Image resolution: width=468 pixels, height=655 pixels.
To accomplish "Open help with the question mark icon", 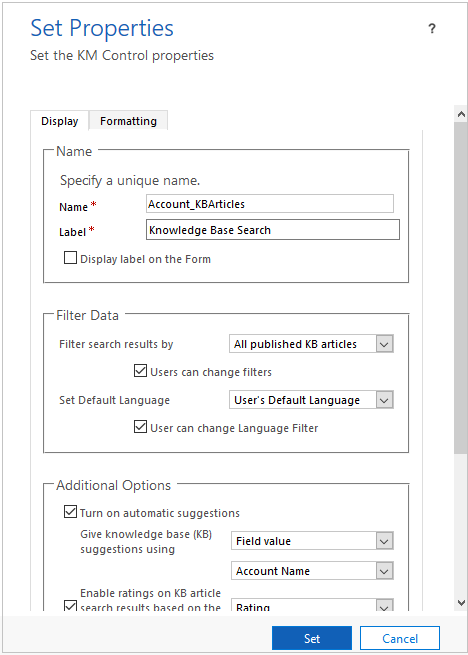I will tap(432, 29).
